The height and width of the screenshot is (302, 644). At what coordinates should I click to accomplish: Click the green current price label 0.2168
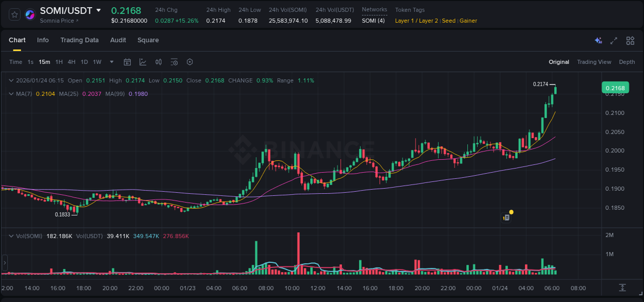(x=615, y=88)
